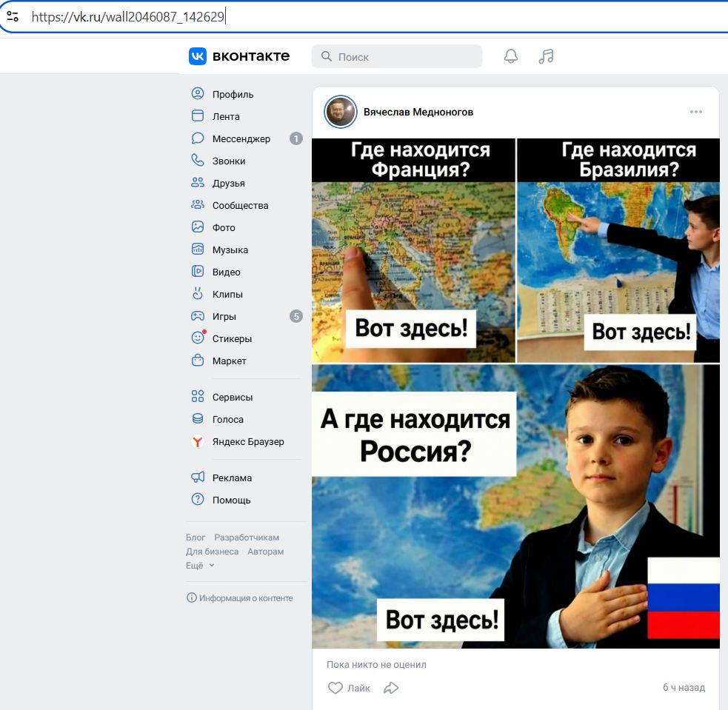Open Информация о контенте link

tap(240, 597)
